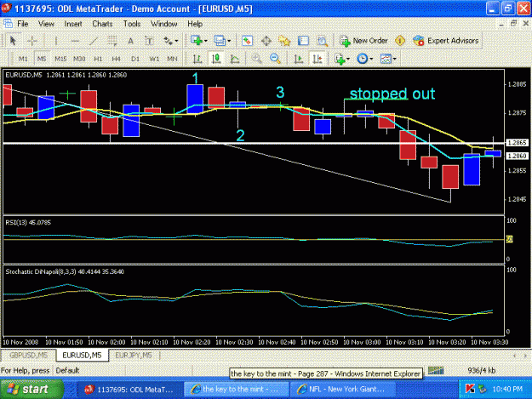Toggle the Market Watch window
Viewport: 532px width, 399px height.
[x=248, y=41]
